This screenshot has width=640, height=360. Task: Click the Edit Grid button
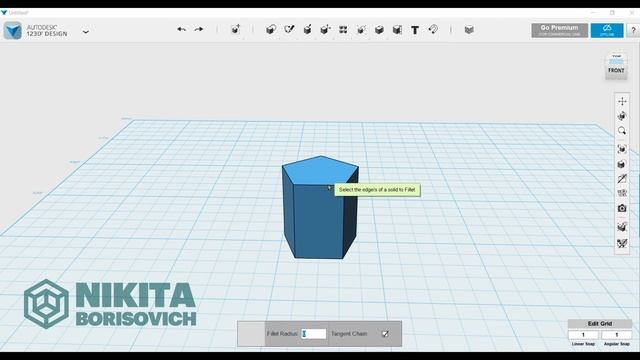pyautogui.click(x=600, y=324)
